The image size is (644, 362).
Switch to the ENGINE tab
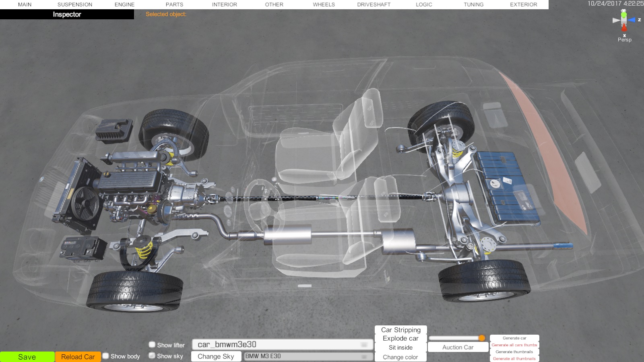click(x=124, y=4)
